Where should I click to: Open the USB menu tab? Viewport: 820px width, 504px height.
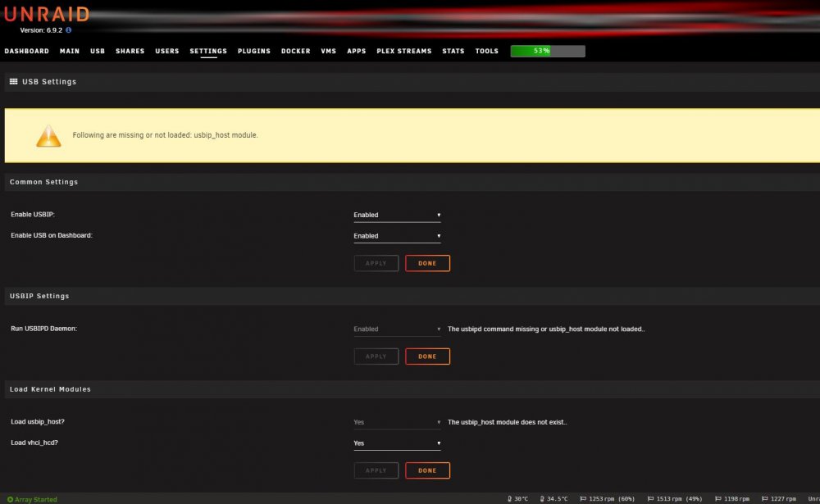click(98, 52)
